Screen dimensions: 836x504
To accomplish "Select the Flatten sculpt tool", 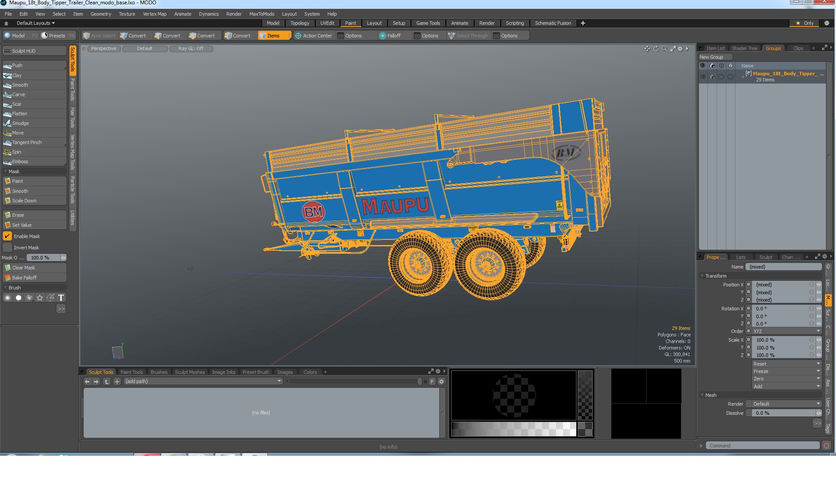I will (34, 114).
